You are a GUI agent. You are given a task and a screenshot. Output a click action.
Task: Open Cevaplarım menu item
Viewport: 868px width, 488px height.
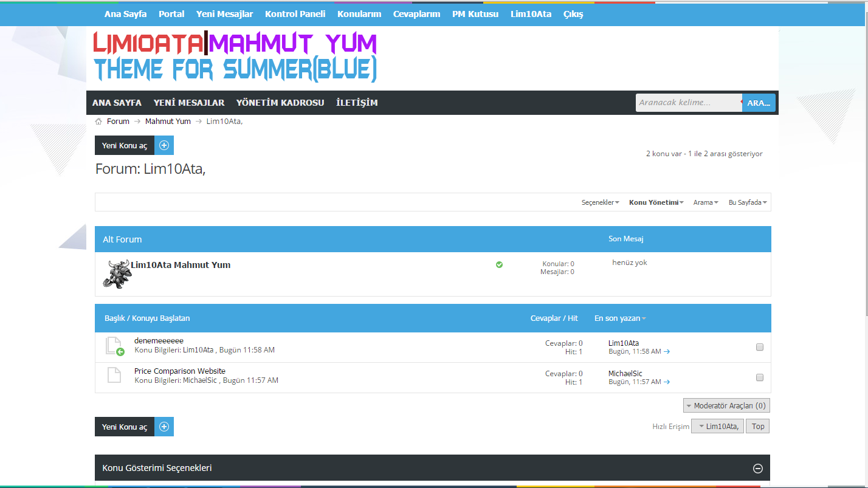point(417,13)
